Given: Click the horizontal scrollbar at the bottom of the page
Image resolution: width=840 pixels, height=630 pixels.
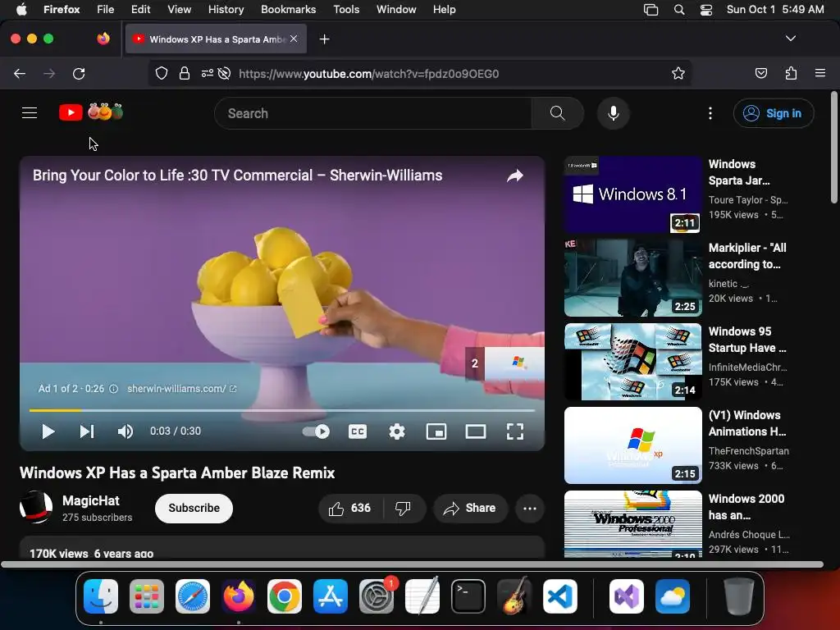Looking at the screenshot, I should pyautogui.click(x=413, y=564).
